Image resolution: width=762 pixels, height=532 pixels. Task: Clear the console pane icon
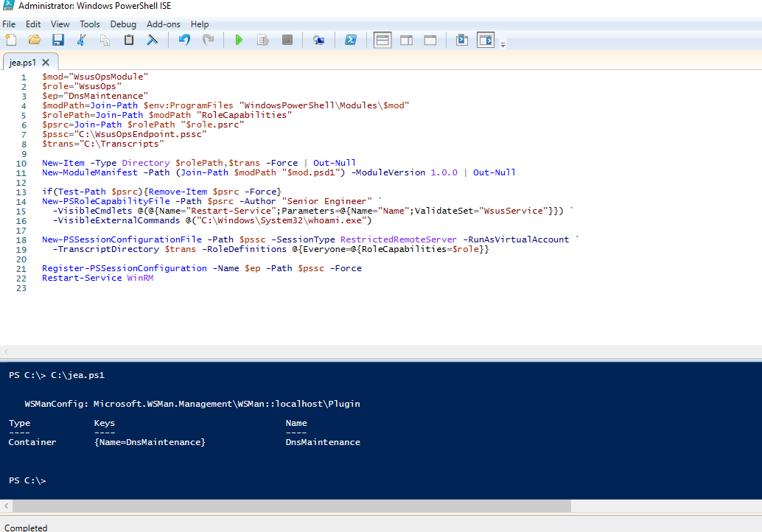tap(152, 40)
